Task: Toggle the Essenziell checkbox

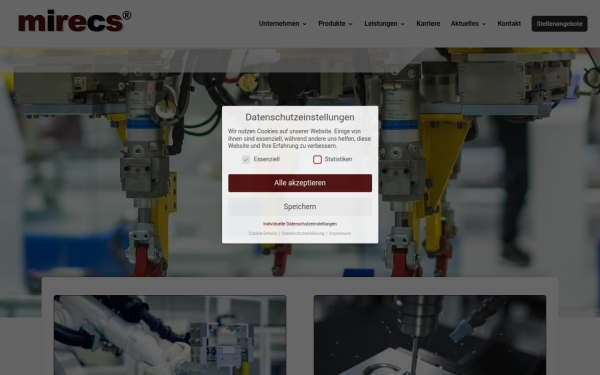Action: (x=246, y=159)
